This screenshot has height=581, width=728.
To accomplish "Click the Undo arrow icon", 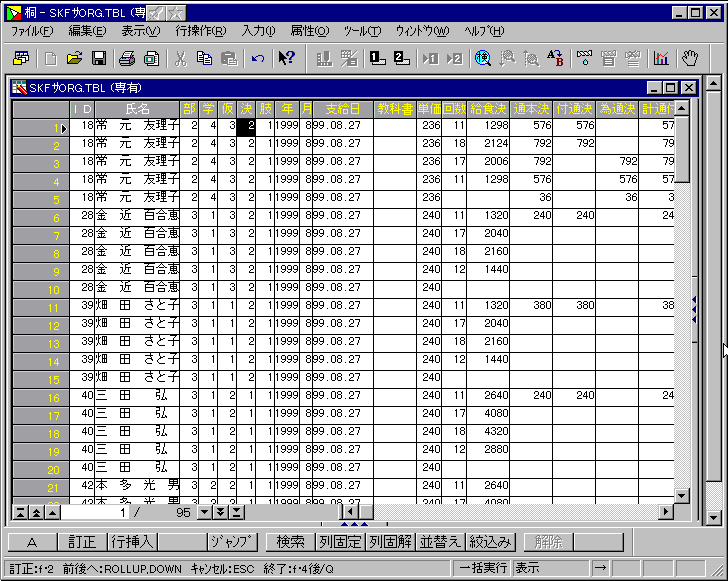I will [258, 58].
